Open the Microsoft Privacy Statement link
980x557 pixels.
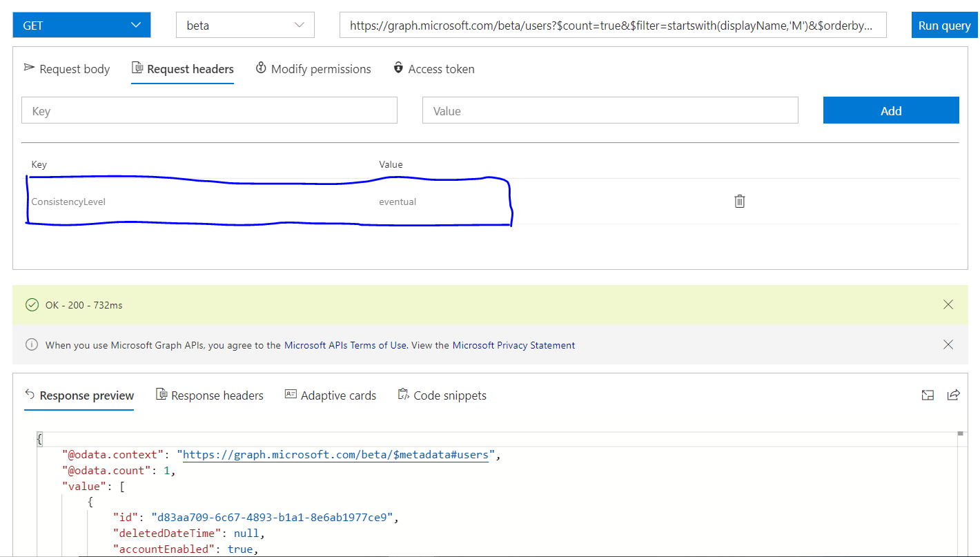[x=513, y=345]
